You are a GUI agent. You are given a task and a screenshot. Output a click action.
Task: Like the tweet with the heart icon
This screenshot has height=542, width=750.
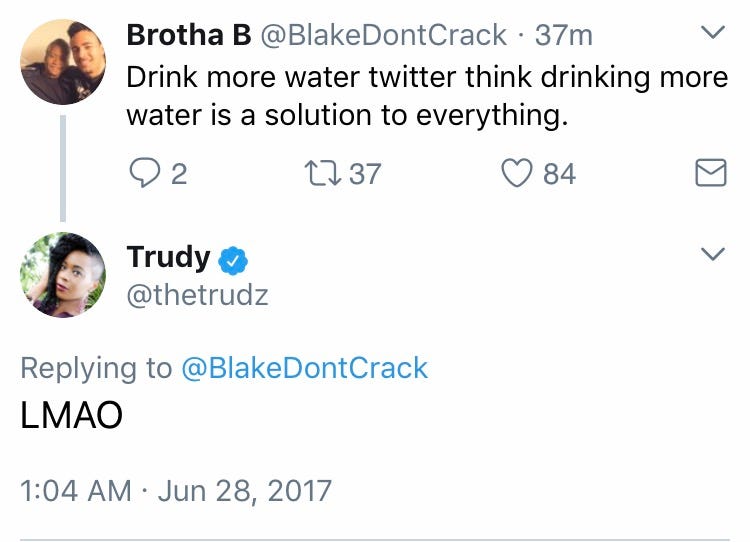click(516, 174)
